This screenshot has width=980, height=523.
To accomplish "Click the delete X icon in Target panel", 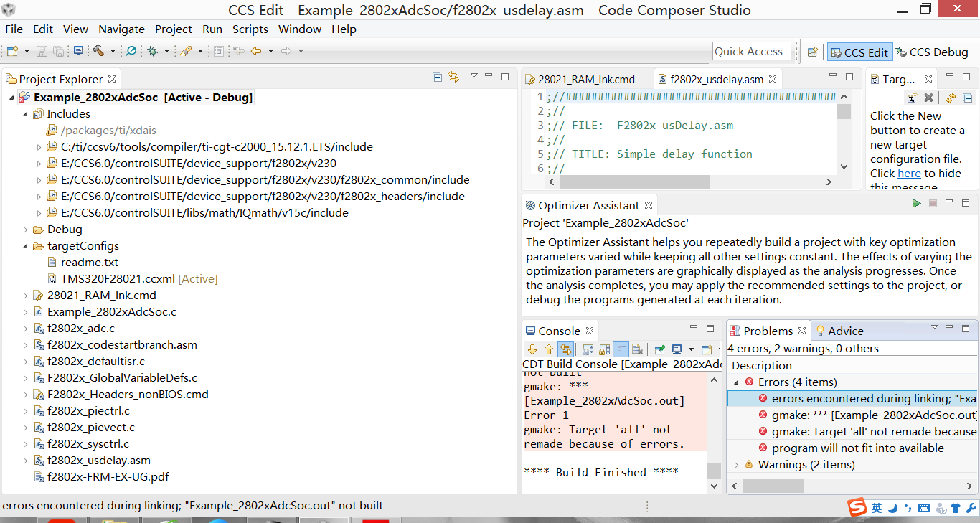I will pyautogui.click(x=928, y=98).
